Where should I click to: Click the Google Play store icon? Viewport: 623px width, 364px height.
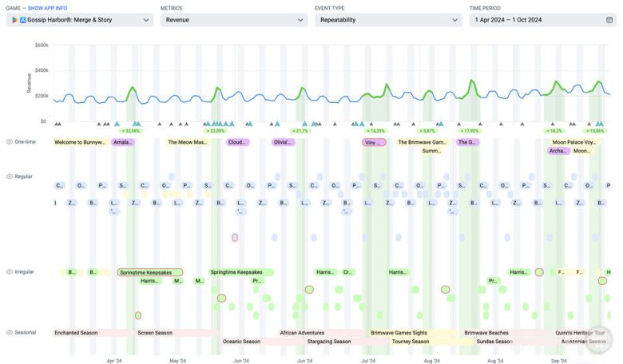[14, 20]
